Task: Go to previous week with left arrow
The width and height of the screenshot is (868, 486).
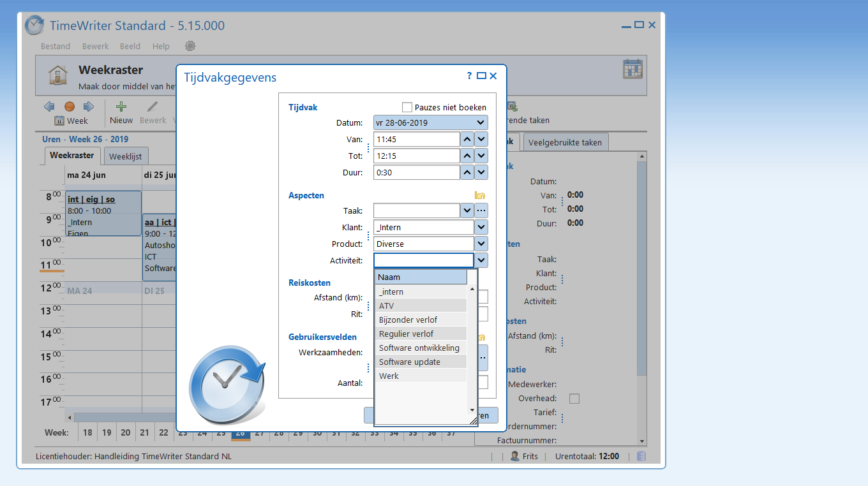Action: (x=49, y=107)
